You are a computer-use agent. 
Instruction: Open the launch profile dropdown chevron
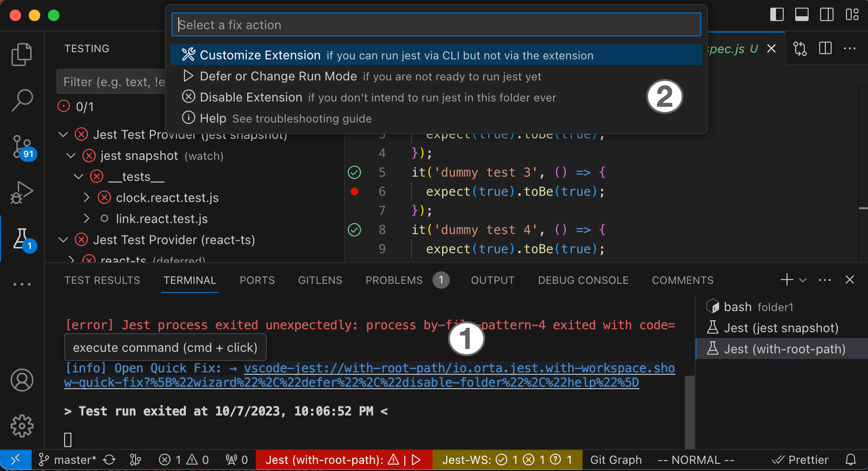[x=803, y=280]
